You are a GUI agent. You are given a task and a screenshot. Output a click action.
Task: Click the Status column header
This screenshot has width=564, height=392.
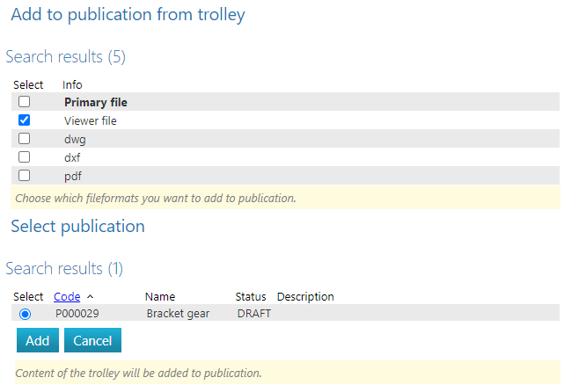click(x=251, y=297)
